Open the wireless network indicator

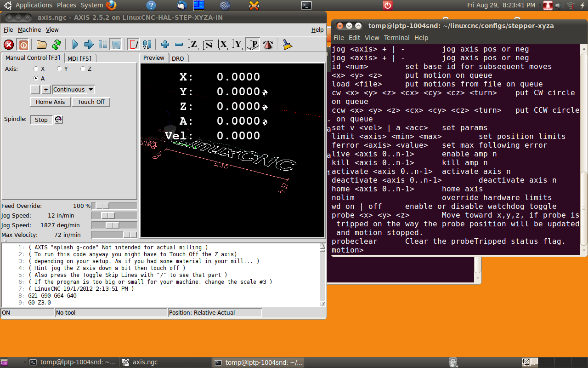(571, 6)
